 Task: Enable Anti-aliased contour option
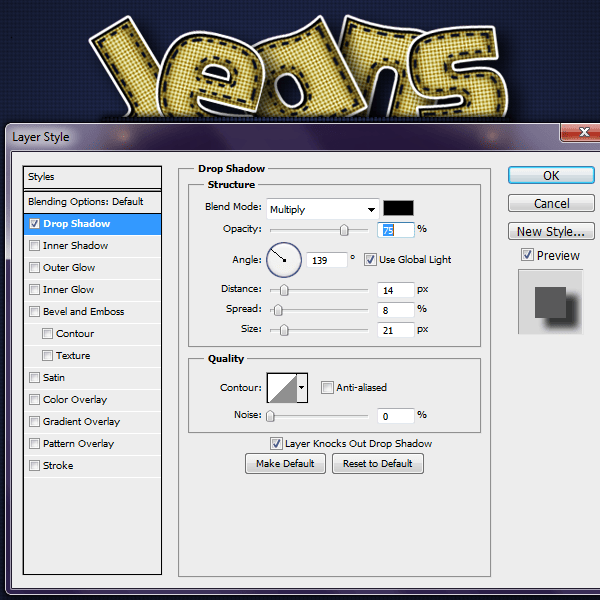[x=327, y=388]
